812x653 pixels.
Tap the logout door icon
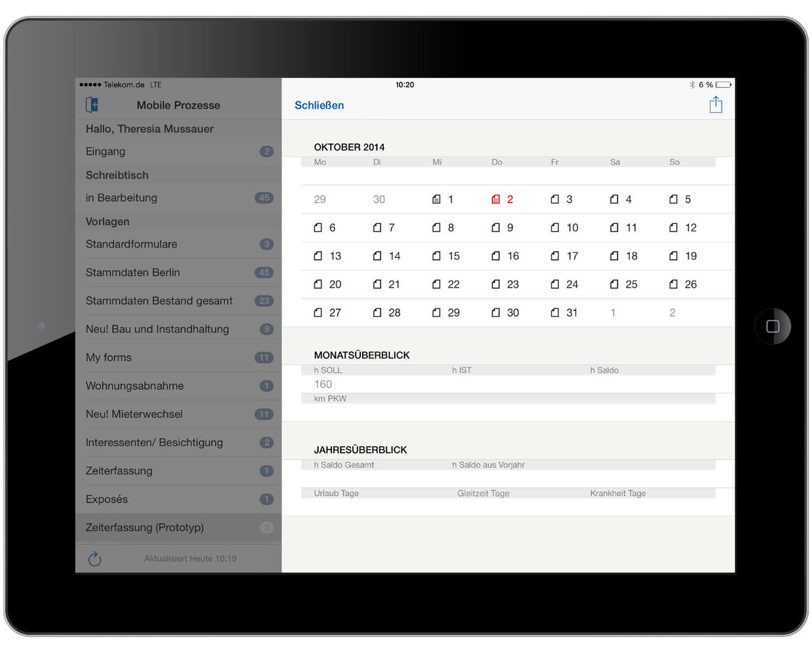(92, 105)
